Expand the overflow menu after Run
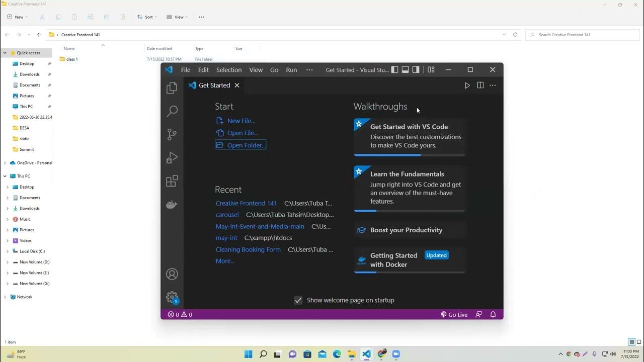644x362 pixels. tap(309, 70)
